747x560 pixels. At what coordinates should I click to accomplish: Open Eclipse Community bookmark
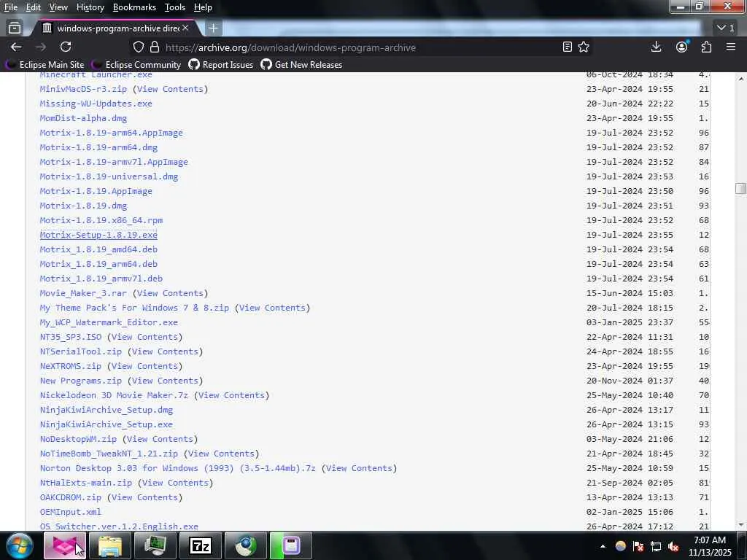pos(136,65)
